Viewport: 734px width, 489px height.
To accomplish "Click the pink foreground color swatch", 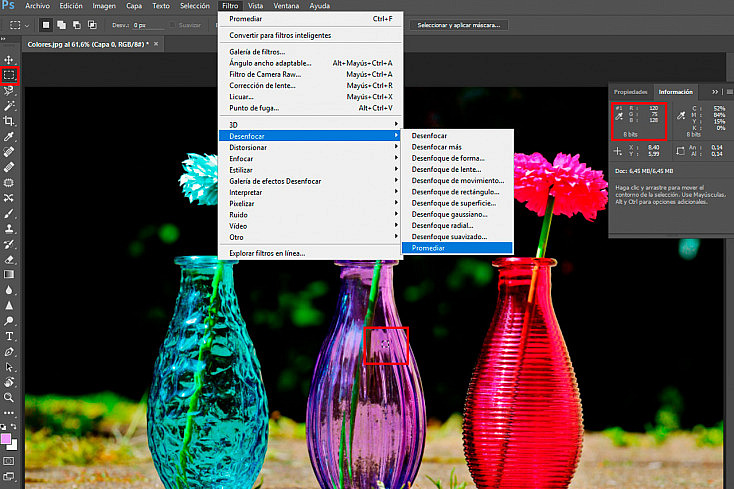I will click(x=5, y=438).
